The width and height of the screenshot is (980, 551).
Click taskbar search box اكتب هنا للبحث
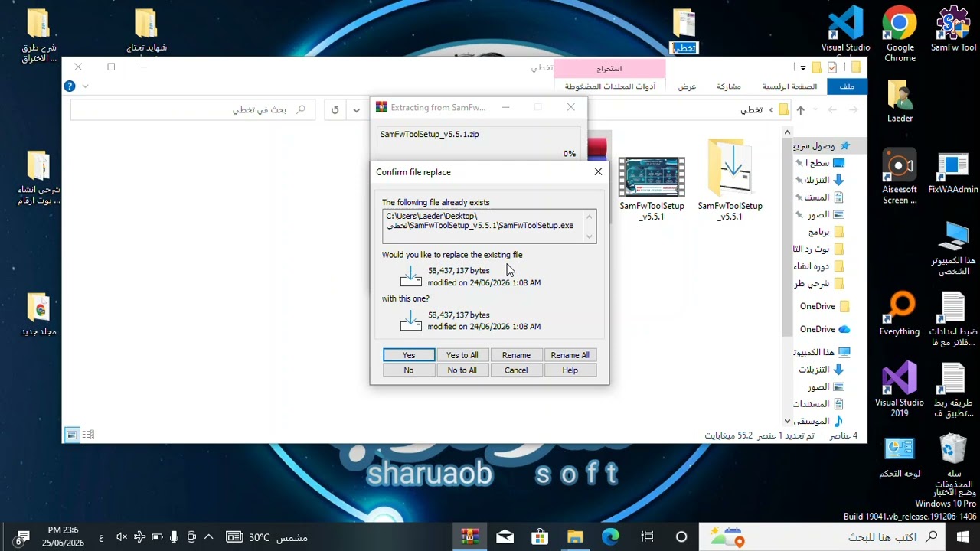pyautogui.click(x=824, y=537)
